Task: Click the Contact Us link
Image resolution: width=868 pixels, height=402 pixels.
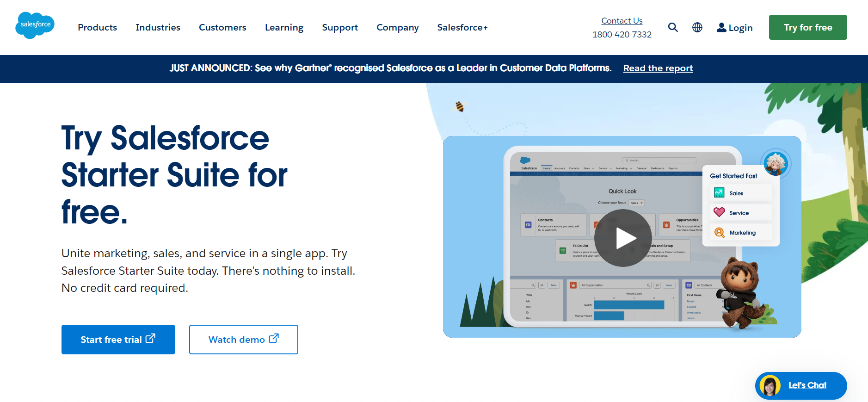Action: pyautogui.click(x=622, y=20)
